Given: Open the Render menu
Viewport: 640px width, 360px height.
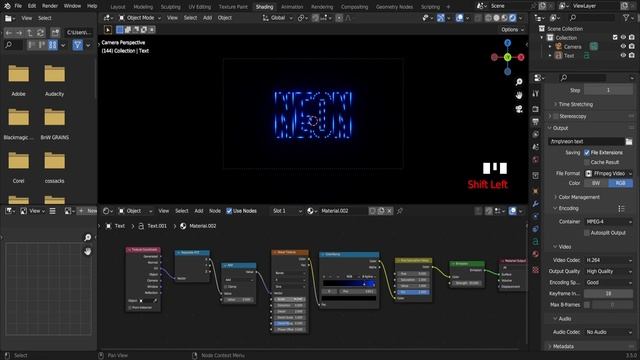Looking at the screenshot, I should click(x=50, y=6).
